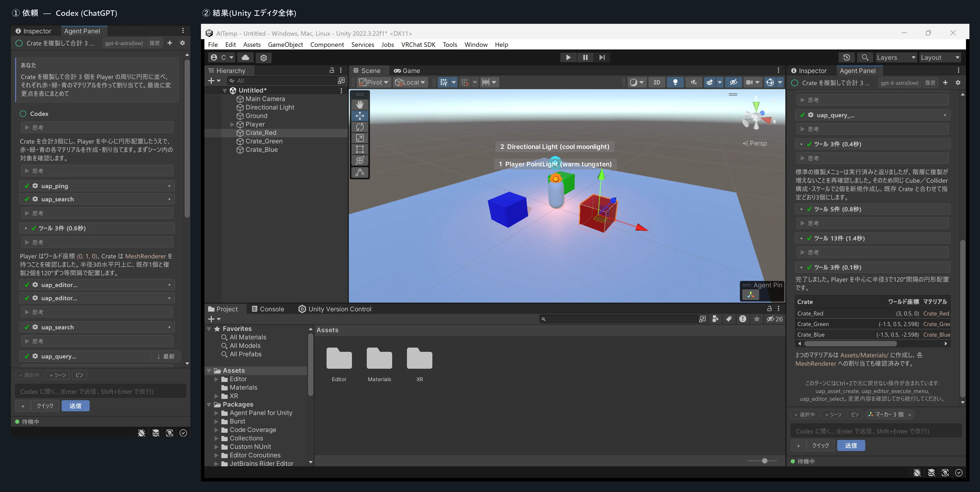Viewport: 980px width, 492px height.
Task: Click クイック button in left Agent Panel
Action: (x=45, y=406)
